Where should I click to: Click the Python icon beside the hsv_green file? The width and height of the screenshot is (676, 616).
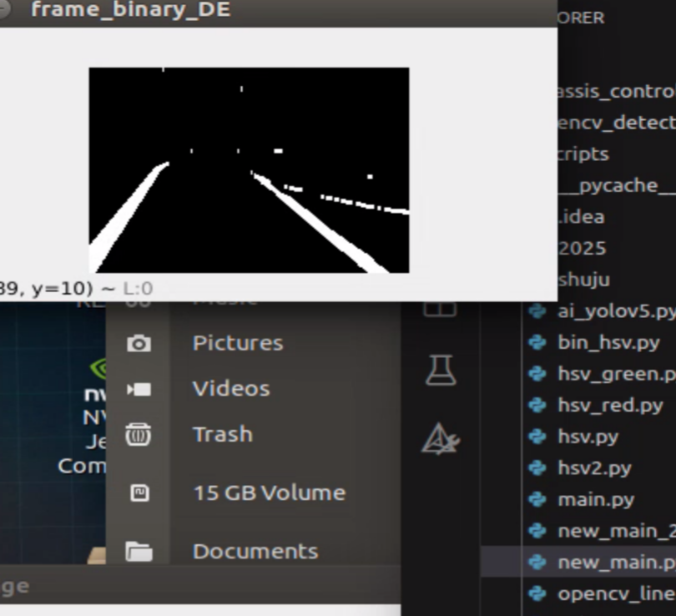(537, 373)
